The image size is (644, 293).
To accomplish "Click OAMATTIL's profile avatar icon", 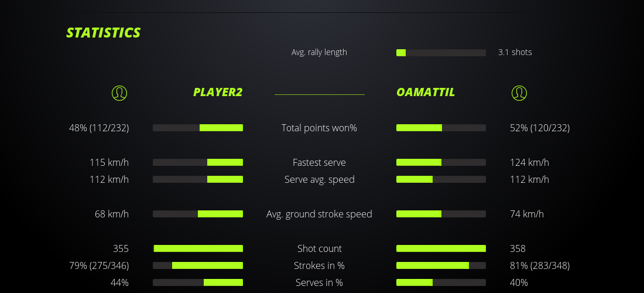I will [x=519, y=93].
